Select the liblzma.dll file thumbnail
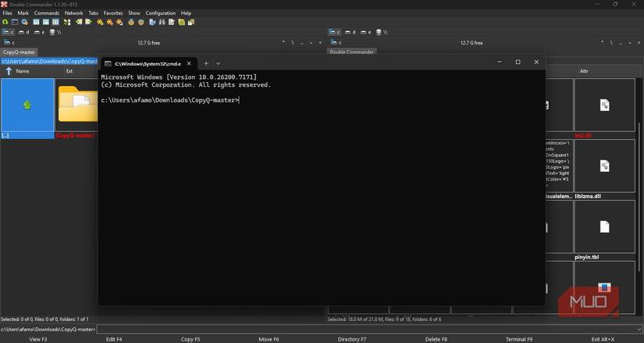Viewport: 644px width, 343px height. click(604, 169)
